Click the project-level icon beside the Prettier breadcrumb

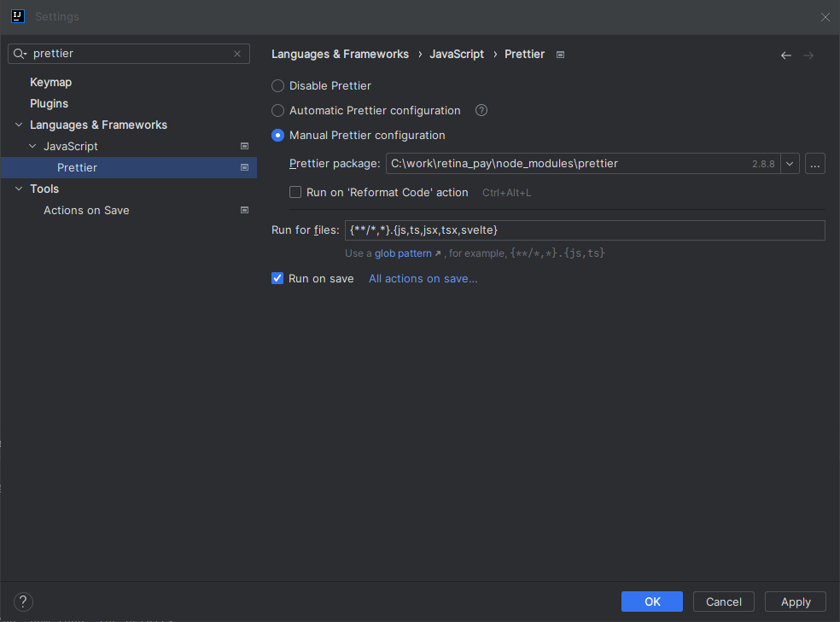[560, 55]
